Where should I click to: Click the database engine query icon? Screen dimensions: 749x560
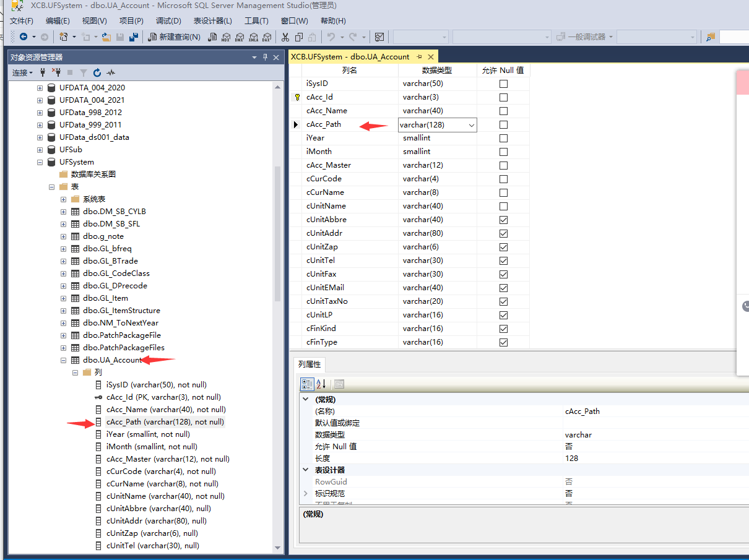212,37
